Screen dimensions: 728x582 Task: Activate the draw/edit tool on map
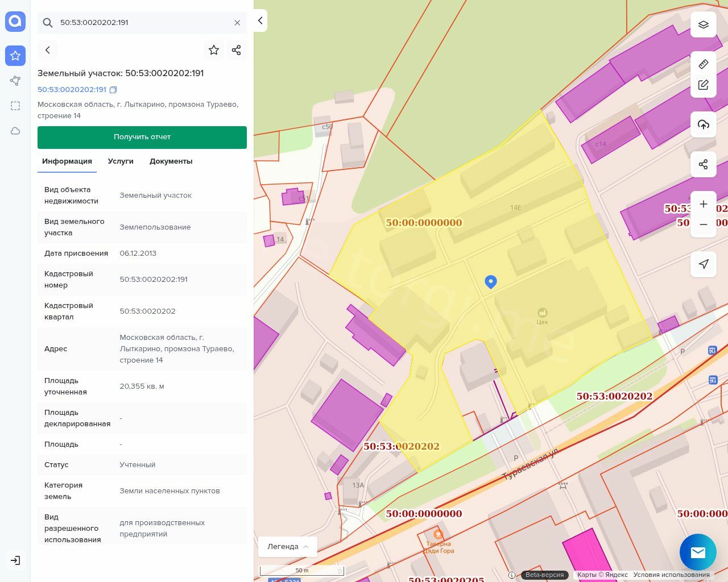pos(703,85)
